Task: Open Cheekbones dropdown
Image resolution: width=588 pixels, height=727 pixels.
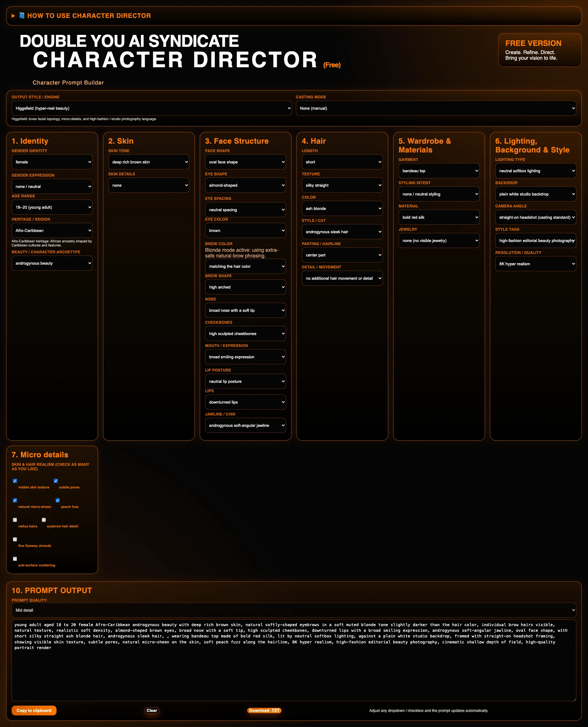Action: coord(245,333)
